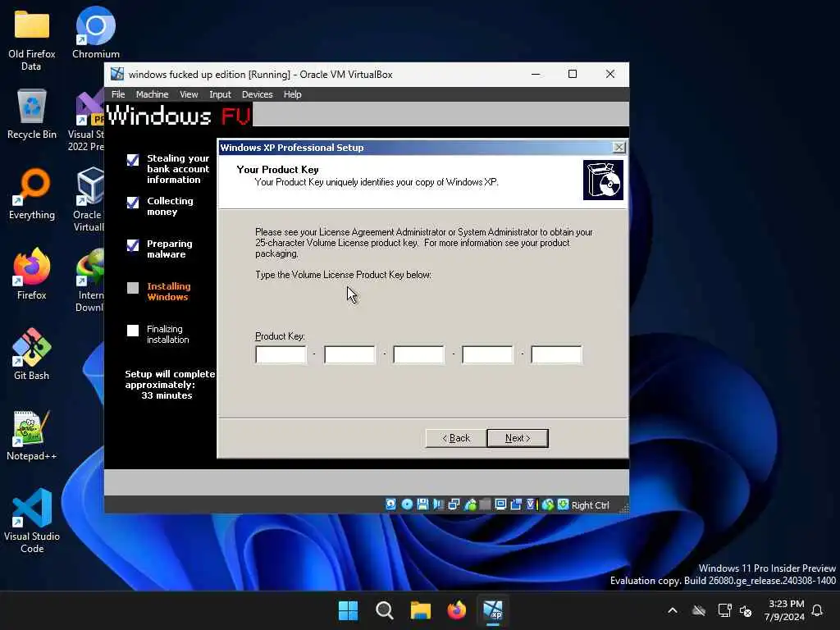Open the Help menu in VirtualBox
The image size is (840, 630).
293,94
